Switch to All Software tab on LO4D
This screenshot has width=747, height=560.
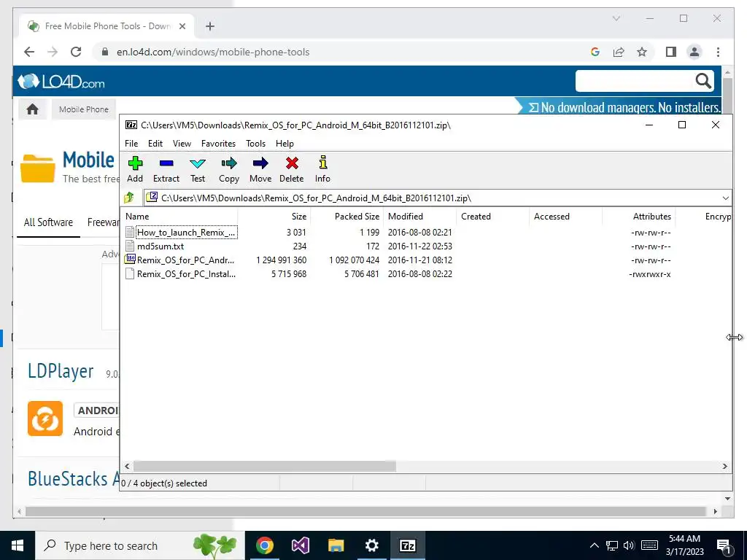tap(48, 222)
